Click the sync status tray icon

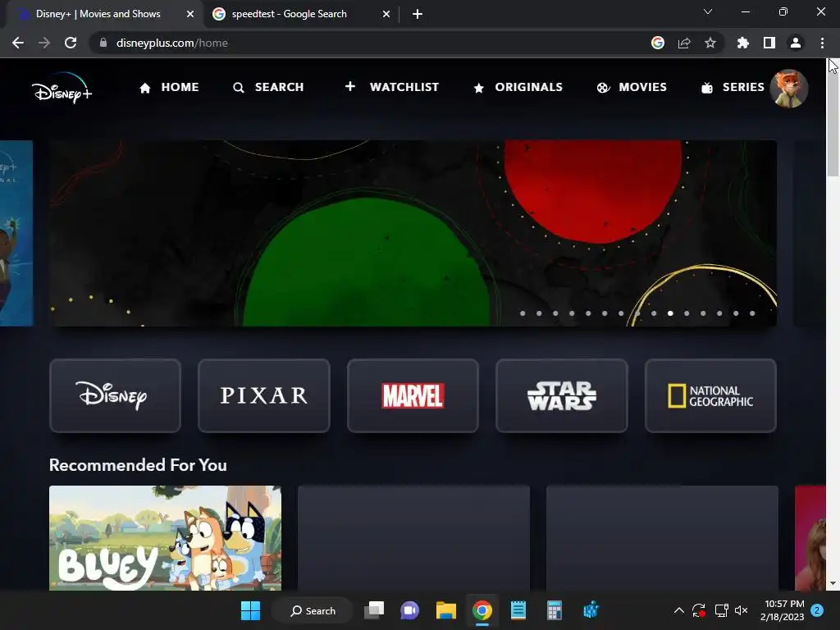coord(699,610)
